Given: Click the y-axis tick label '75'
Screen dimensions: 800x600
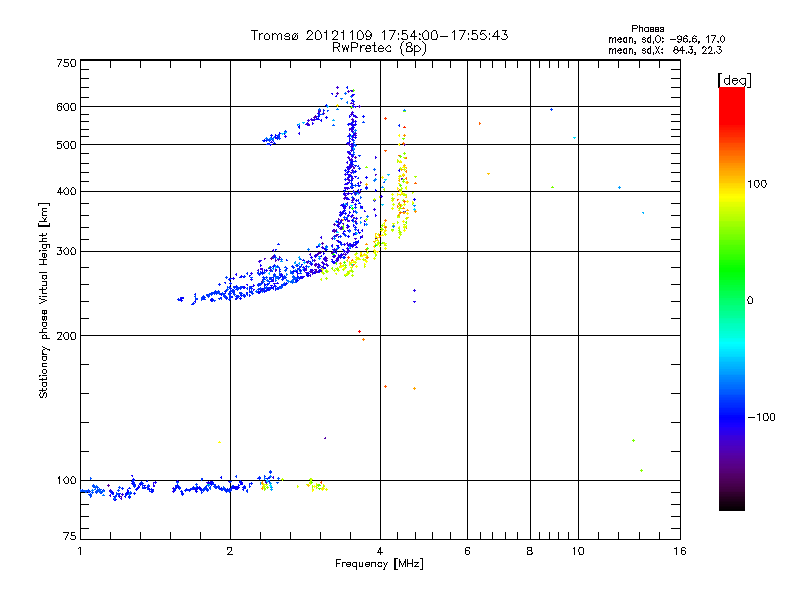Looking at the screenshot, I should [70, 536].
